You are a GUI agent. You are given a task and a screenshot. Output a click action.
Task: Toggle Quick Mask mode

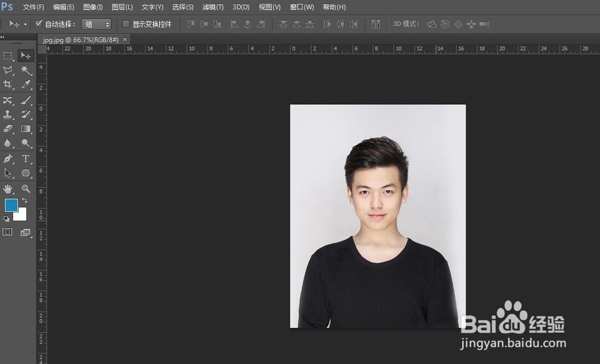pyautogui.click(x=7, y=232)
